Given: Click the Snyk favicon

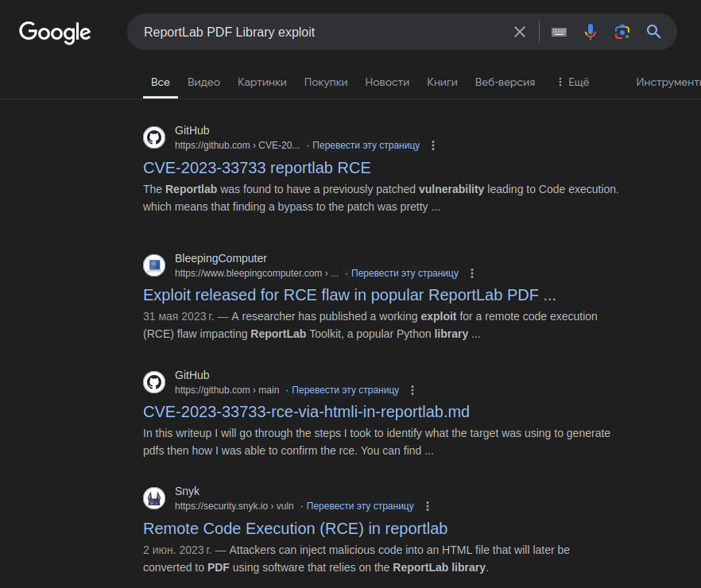Looking at the screenshot, I should pos(154,498).
